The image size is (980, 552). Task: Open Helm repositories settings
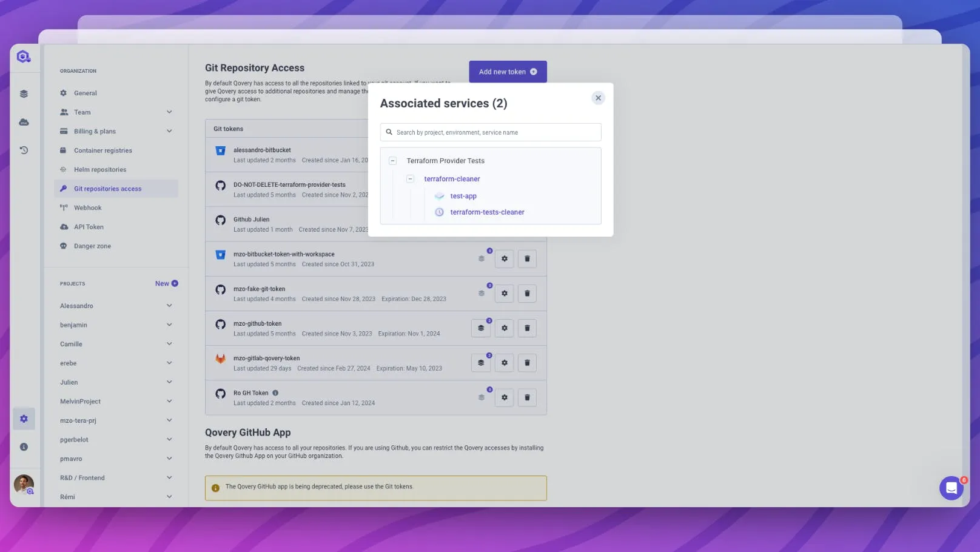click(x=116, y=169)
